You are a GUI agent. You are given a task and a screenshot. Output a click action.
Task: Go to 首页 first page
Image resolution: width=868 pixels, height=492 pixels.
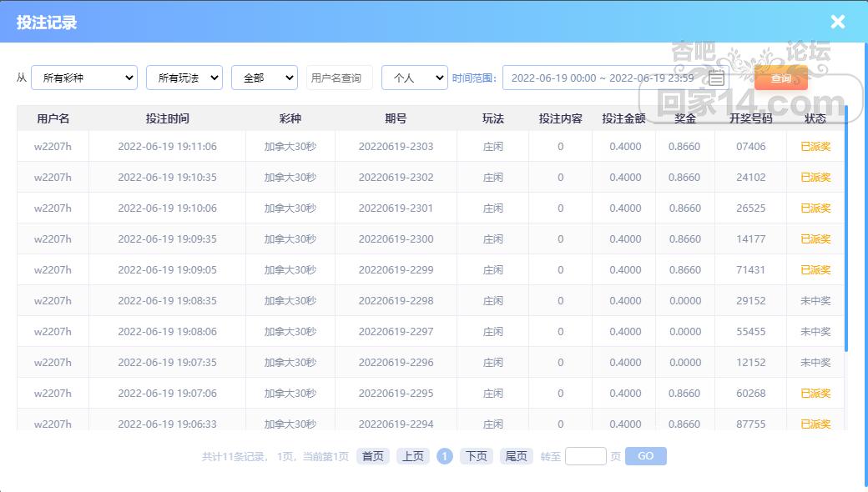pyautogui.click(x=372, y=456)
